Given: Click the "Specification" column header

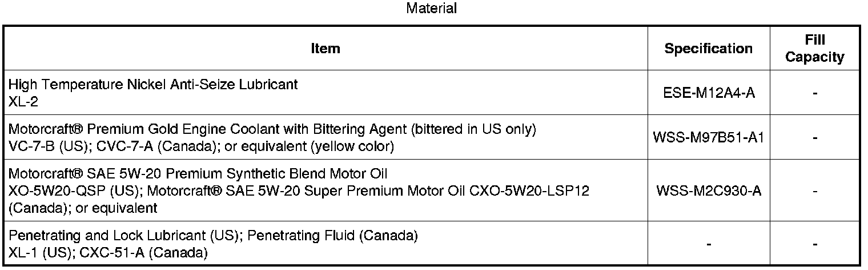Looking at the screenshot, I should click(708, 49).
